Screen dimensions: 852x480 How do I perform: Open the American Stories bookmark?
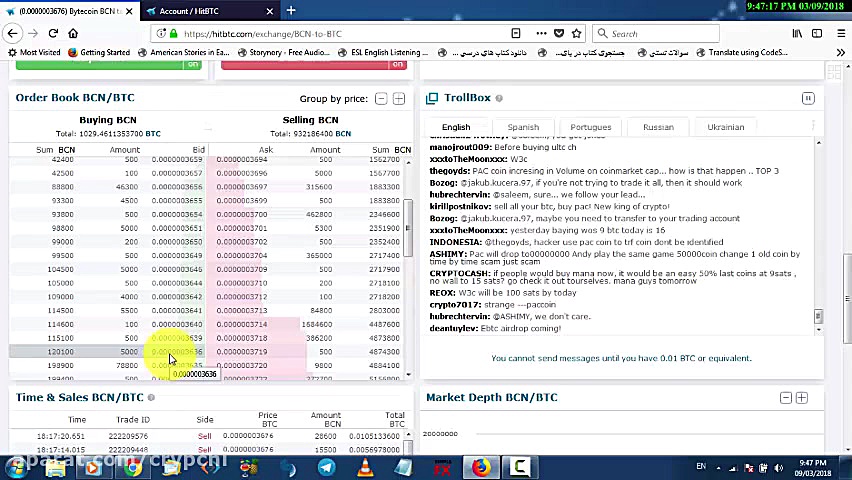(x=184, y=52)
